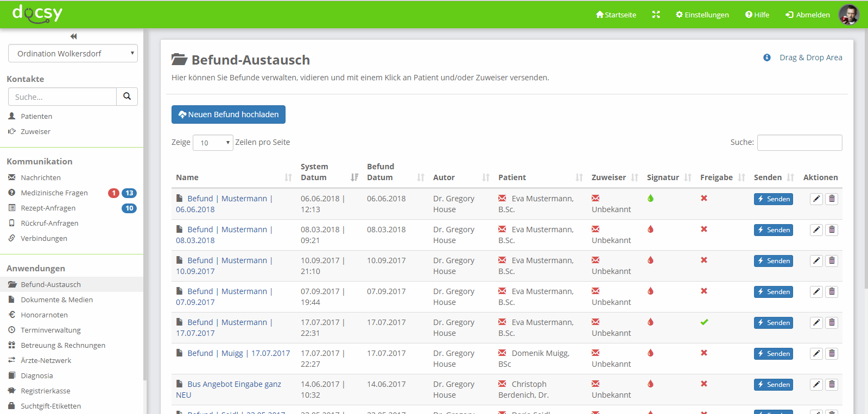Sort table by Patient column
Screen dimensions: 868x414
pos(541,177)
